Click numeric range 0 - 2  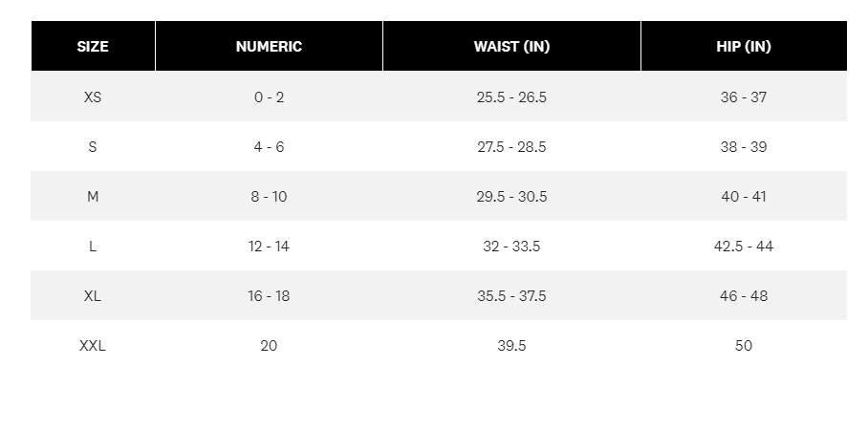[x=269, y=97]
